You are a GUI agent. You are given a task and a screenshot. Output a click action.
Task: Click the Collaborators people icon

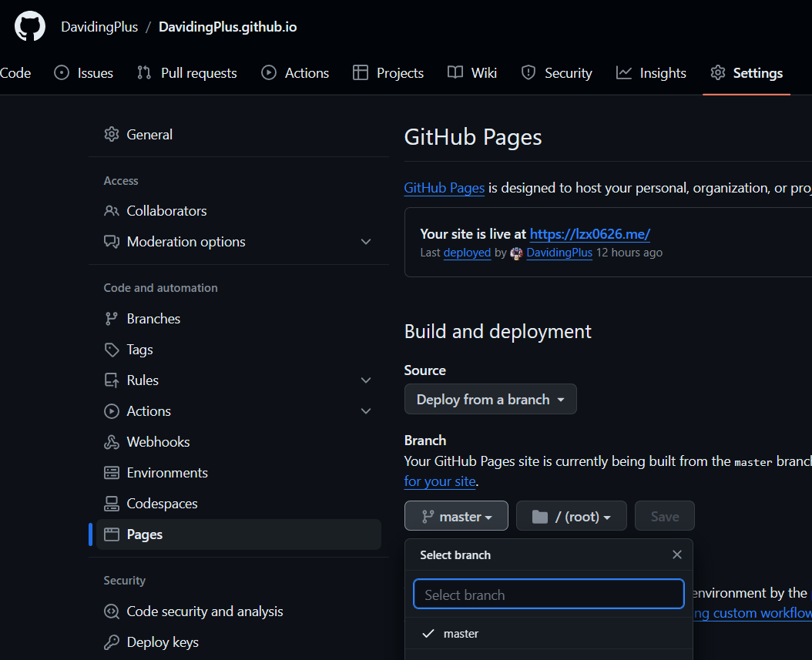click(112, 211)
